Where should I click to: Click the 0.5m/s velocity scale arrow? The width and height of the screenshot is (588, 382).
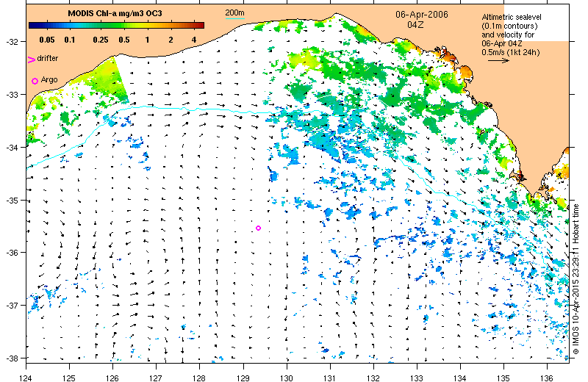point(498,60)
